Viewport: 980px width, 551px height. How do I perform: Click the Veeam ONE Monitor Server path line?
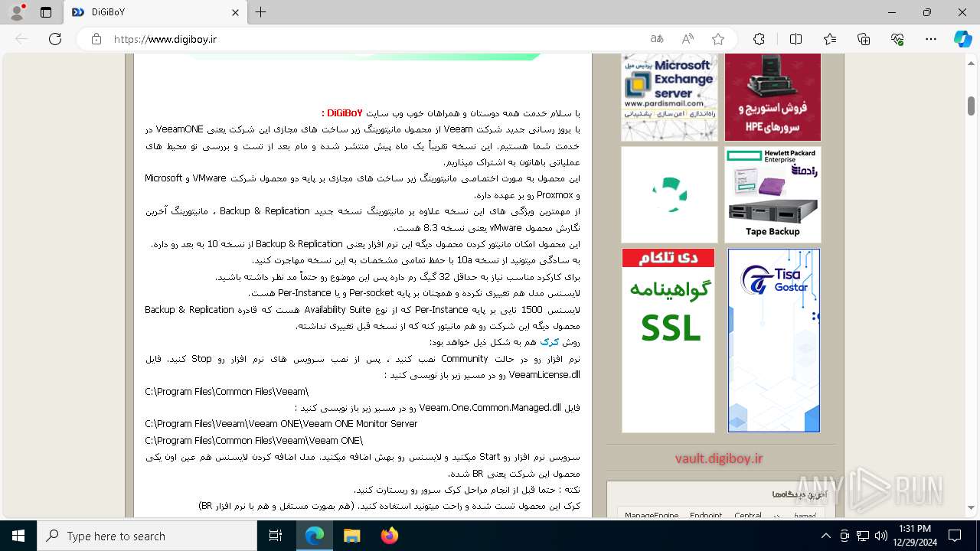[281, 424]
